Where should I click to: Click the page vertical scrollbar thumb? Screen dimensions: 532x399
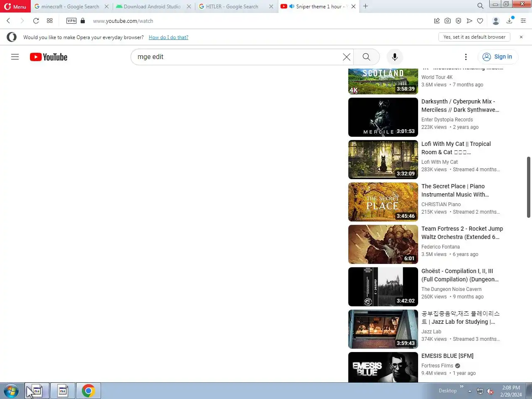coord(529,187)
